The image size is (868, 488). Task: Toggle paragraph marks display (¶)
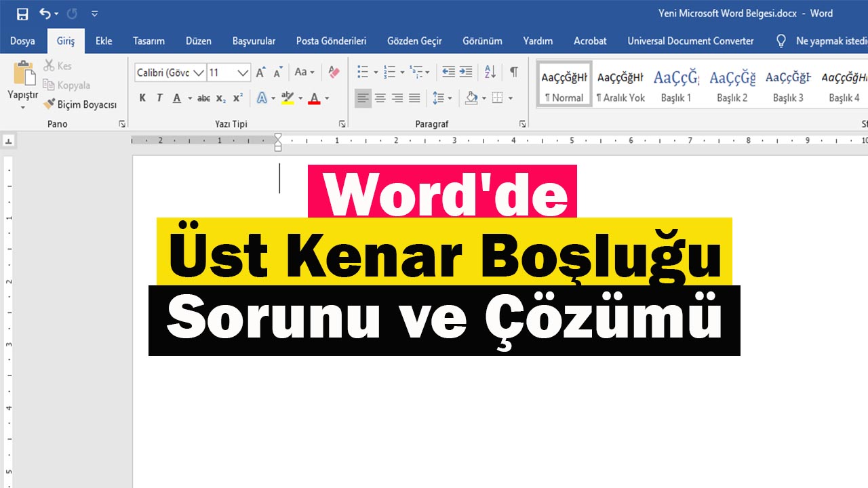coord(514,72)
